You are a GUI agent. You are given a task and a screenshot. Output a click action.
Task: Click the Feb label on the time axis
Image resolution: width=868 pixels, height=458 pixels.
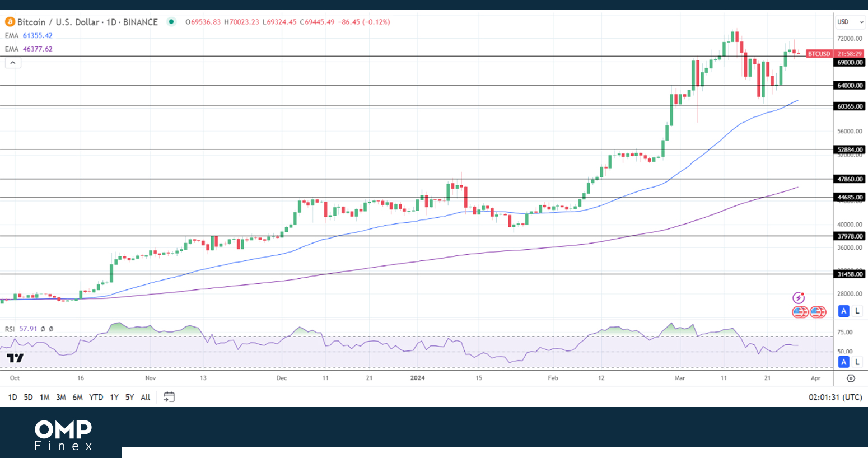click(x=553, y=378)
